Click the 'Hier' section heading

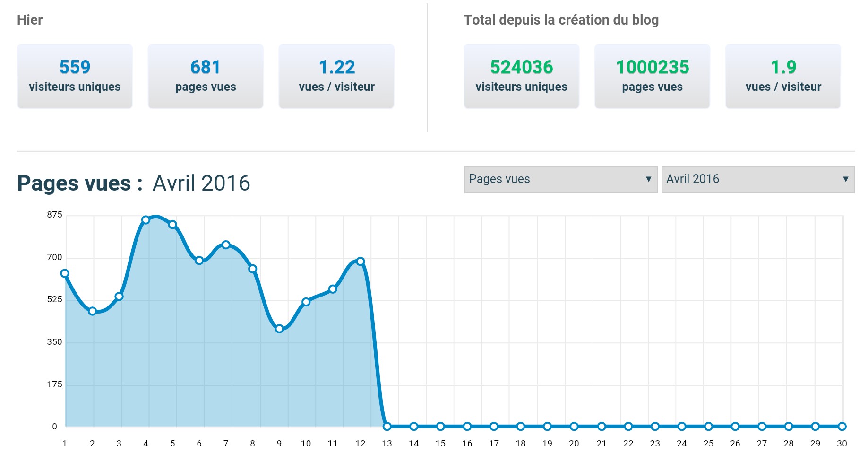(x=30, y=20)
